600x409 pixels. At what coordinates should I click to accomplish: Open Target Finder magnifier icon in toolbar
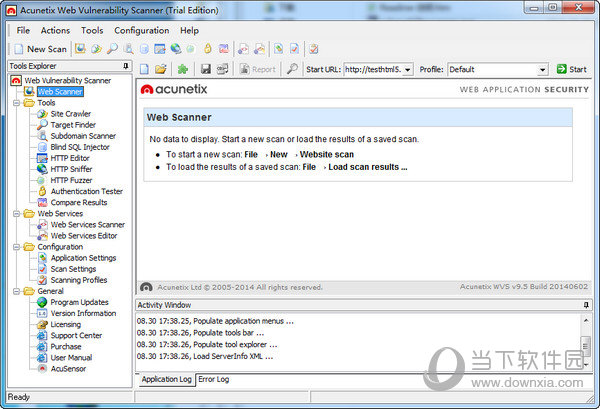pos(112,49)
